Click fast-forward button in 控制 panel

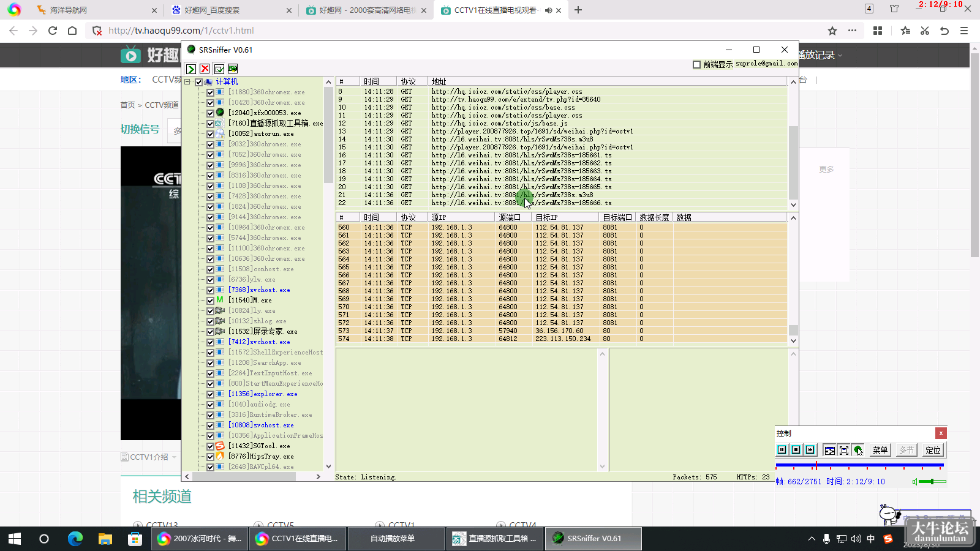pyautogui.click(x=810, y=450)
